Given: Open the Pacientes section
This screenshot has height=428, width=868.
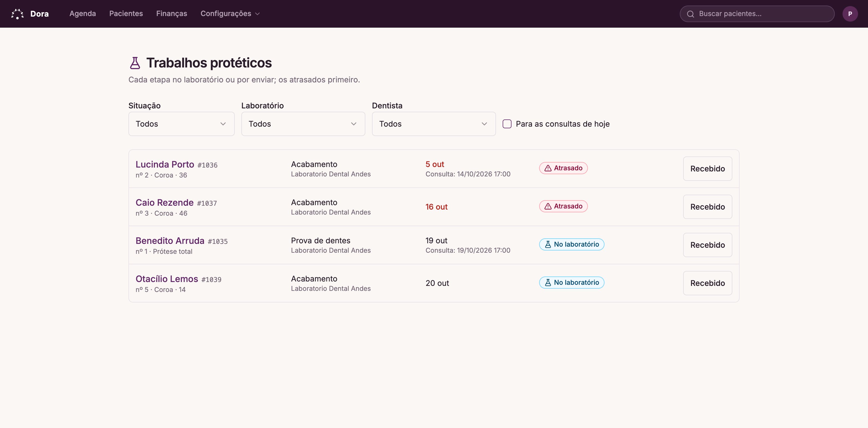Looking at the screenshot, I should (126, 14).
